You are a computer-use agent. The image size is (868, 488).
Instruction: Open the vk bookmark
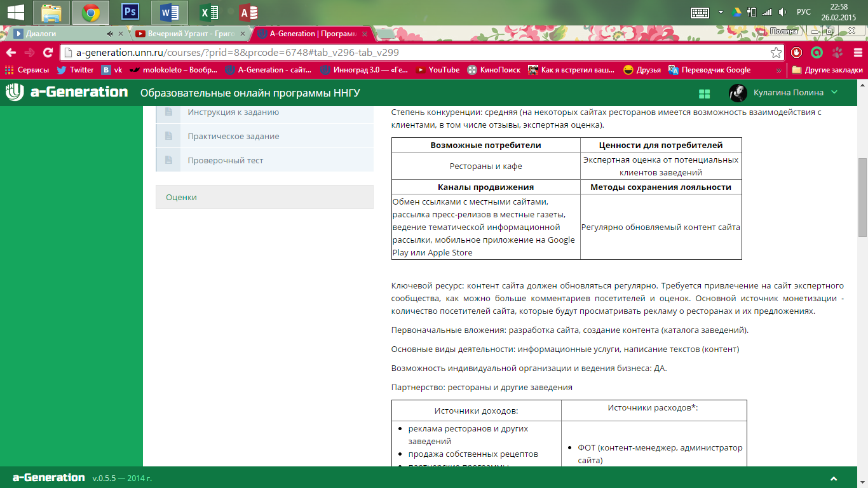click(x=112, y=70)
